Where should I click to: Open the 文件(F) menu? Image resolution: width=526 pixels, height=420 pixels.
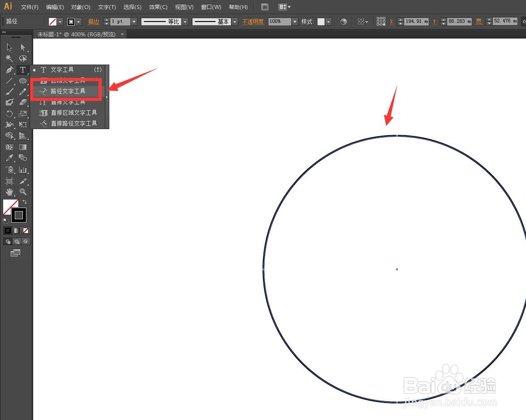[x=30, y=7]
